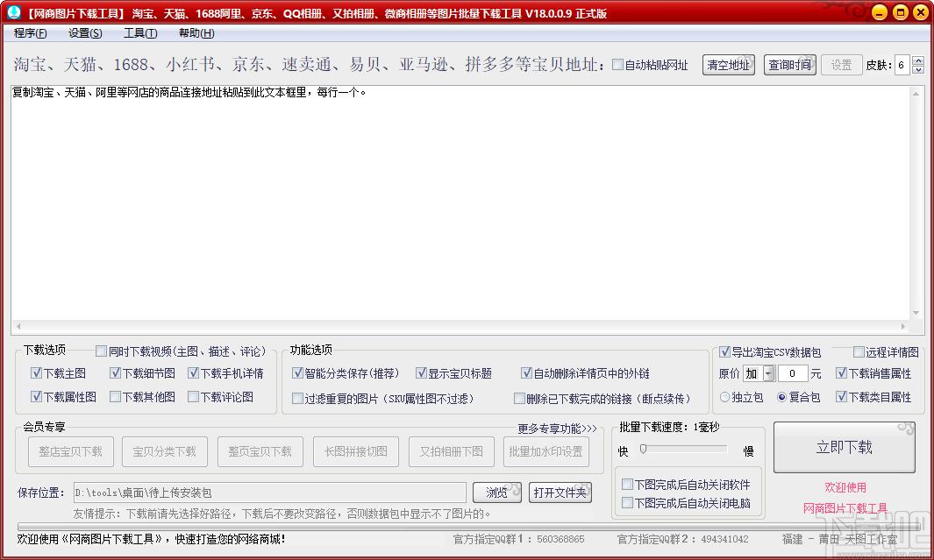The image size is (934, 560).
Task: Check 下载其他图 checkbox
Action: [x=116, y=396]
